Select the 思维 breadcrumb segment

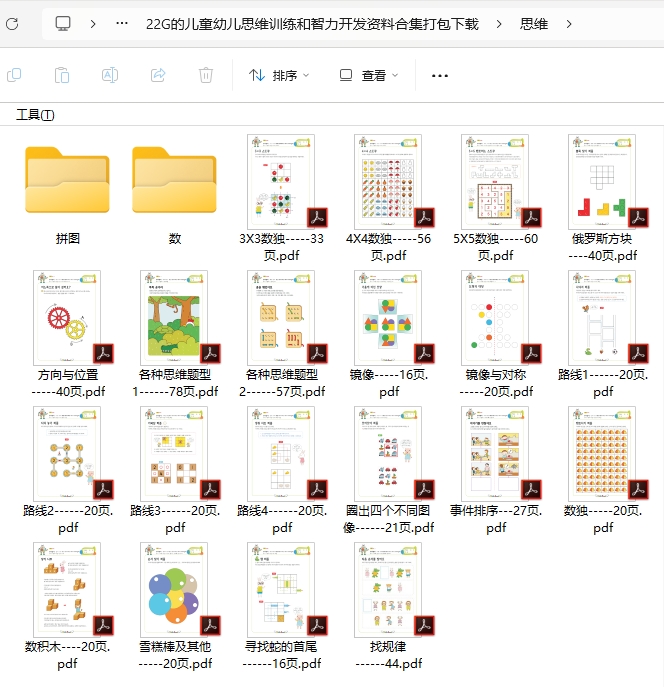[534, 23]
